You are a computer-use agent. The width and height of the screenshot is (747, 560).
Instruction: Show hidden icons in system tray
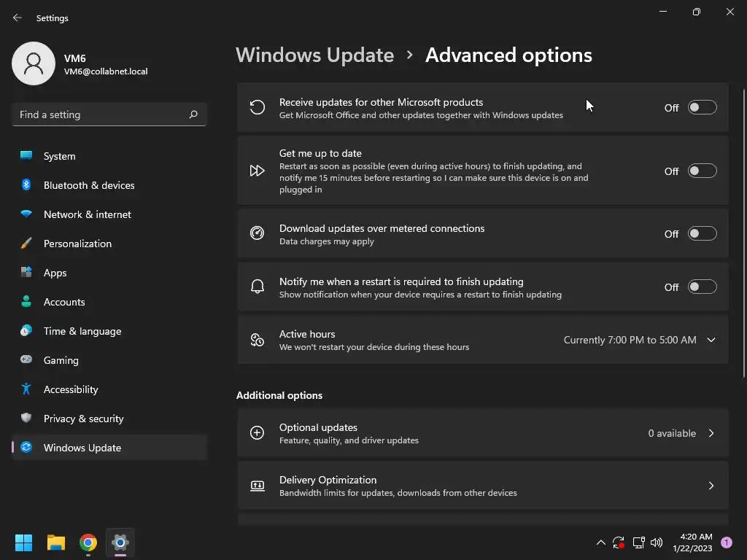point(601,542)
